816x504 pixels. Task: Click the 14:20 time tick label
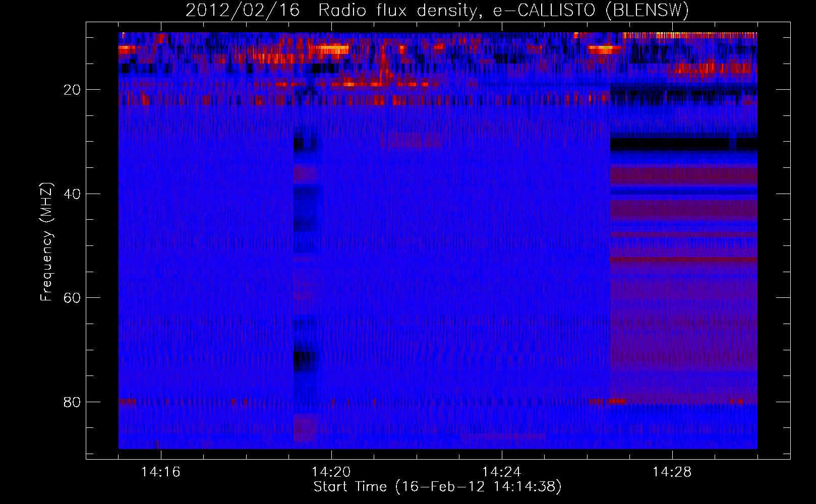331,472
